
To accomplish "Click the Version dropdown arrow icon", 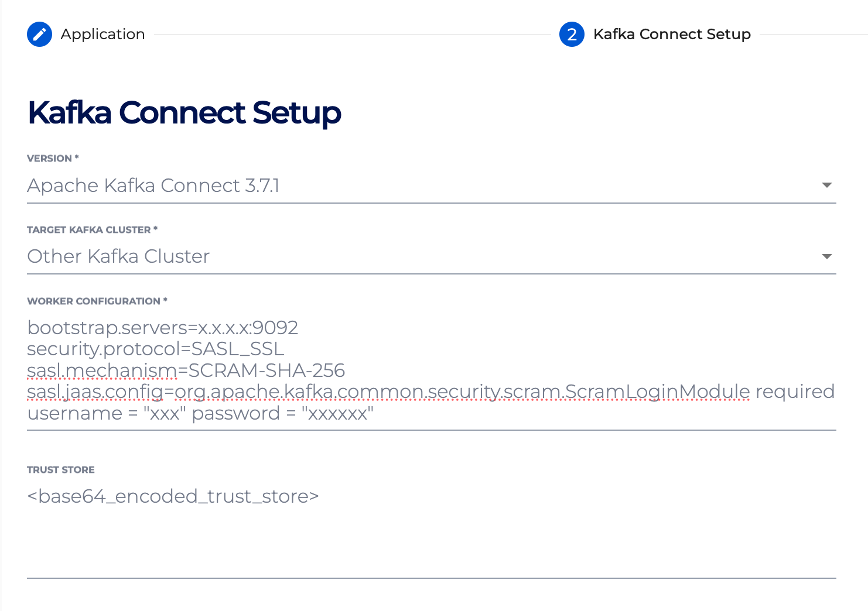I will [x=827, y=185].
